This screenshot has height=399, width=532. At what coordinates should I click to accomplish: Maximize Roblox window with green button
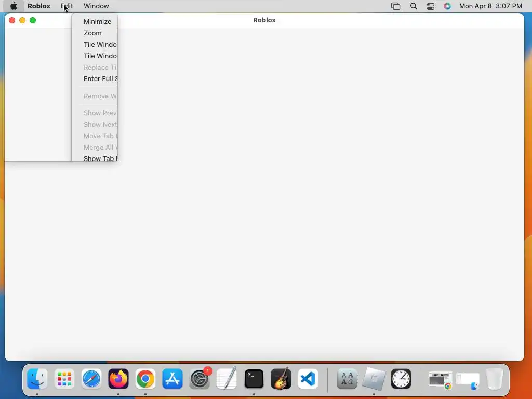click(33, 20)
